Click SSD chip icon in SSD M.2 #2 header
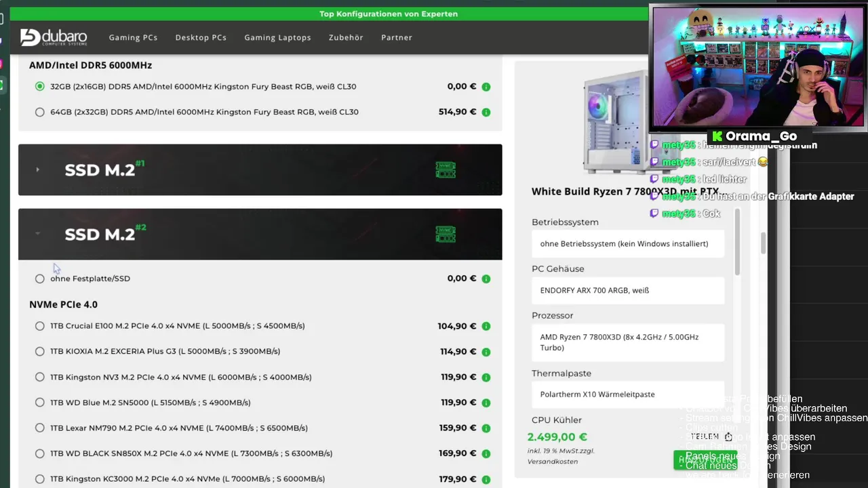868x488 pixels. [x=446, y=234]
